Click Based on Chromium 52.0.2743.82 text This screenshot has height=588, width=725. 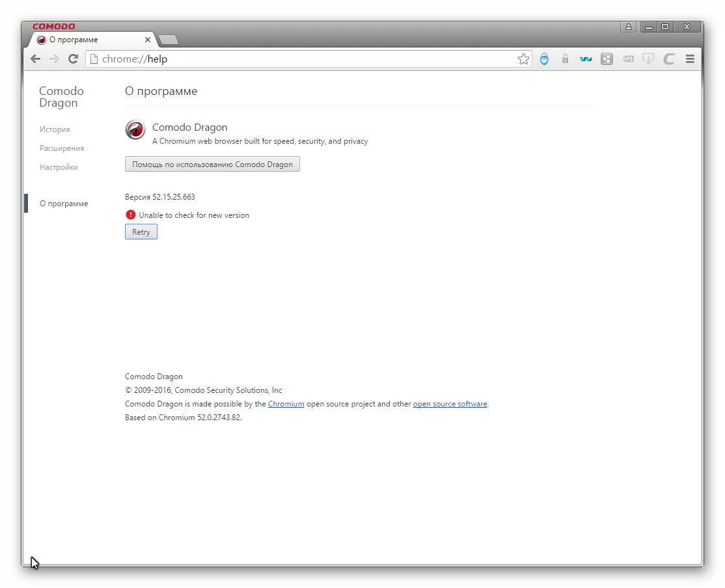pos(183,418)
